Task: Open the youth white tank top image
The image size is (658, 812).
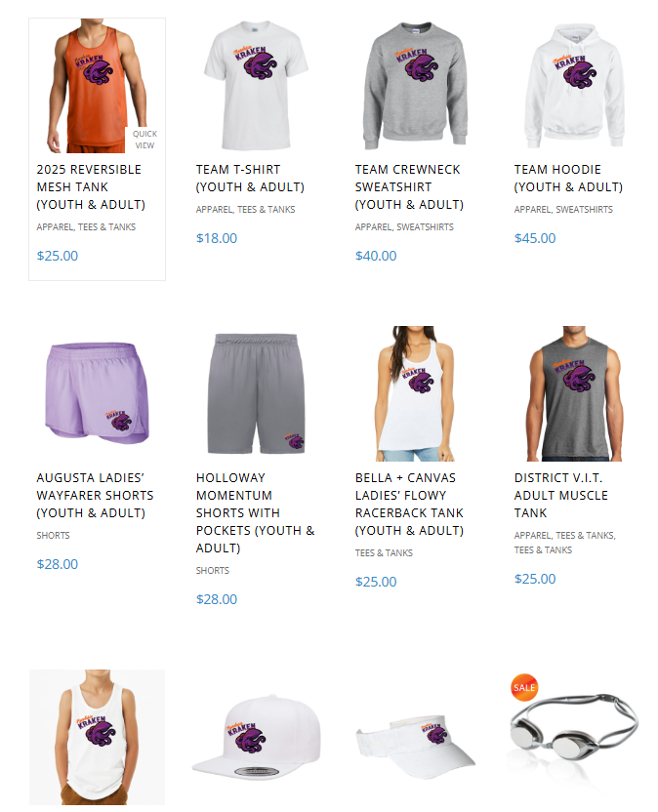Action: click(x=97, y=737)
